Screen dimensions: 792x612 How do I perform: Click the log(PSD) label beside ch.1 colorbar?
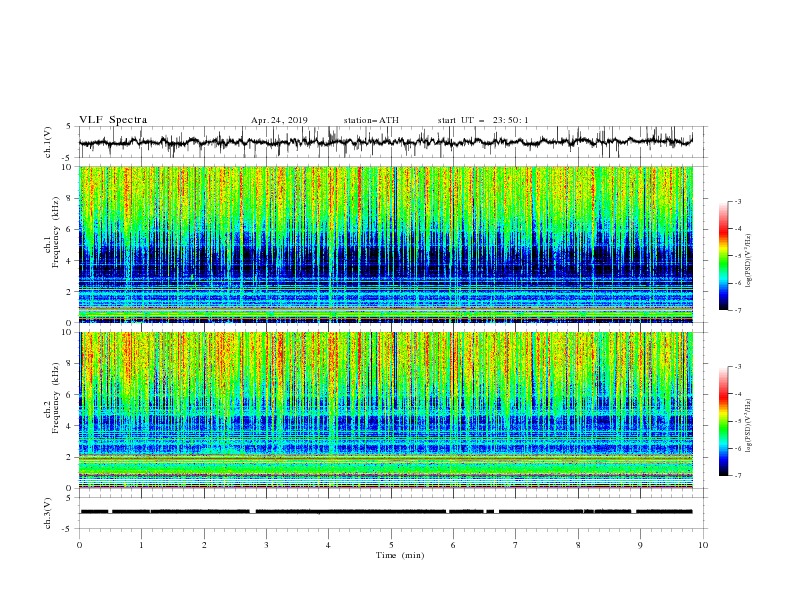pyautogui.click(x=748, y=261)
